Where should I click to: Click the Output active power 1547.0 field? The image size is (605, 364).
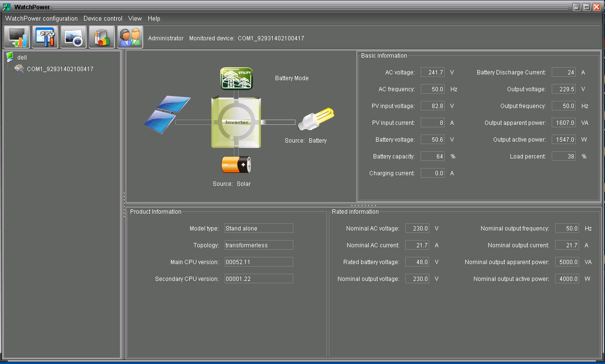point(564,139)
